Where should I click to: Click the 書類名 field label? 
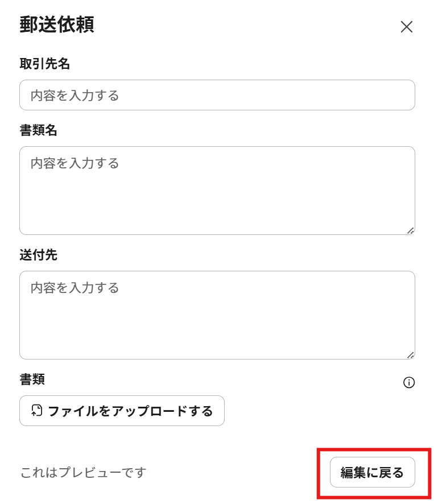(x=38, y=130)
